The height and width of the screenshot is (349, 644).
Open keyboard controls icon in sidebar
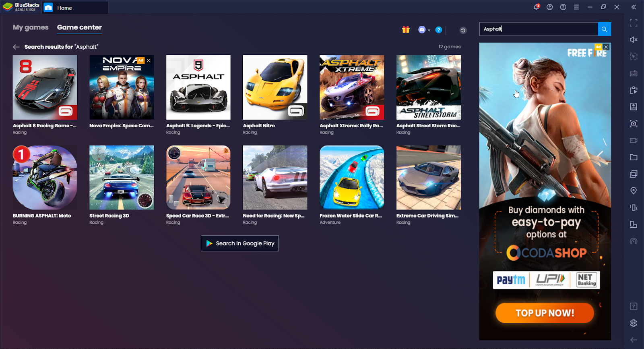point(634,73)
